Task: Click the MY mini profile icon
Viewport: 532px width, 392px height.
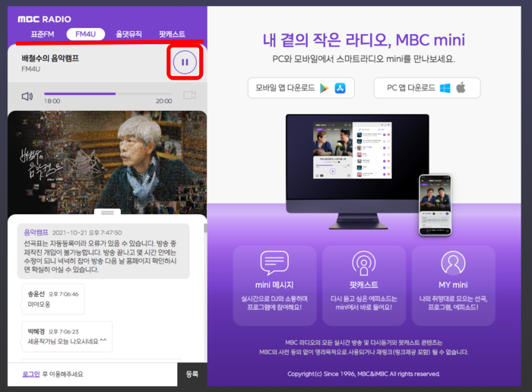Action: pyautogui.click(x=453, y=262)
